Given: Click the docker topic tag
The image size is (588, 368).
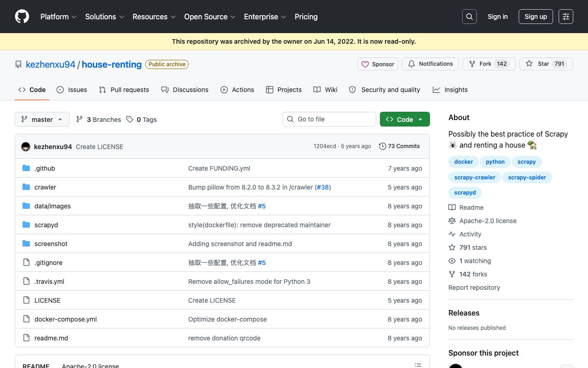Looking at the screenshot, I should point(464,162).
